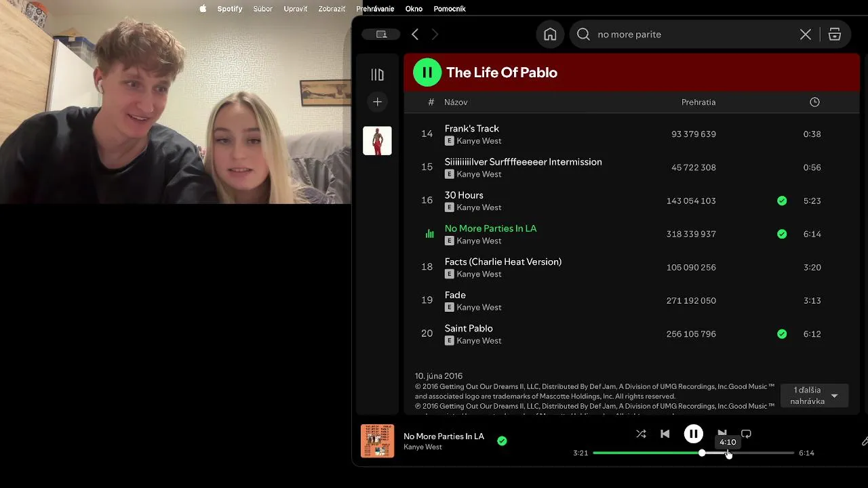The image size is (868, 488).
Task: Seek on the playback progress bar
Action: pos(693,453)
